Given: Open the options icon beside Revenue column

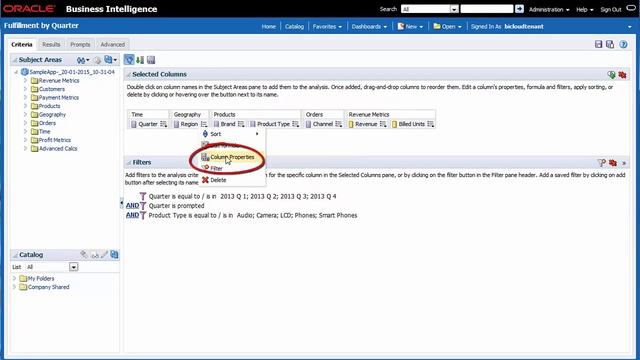Looking at the screenshot, I should click(x=382, y=124).
